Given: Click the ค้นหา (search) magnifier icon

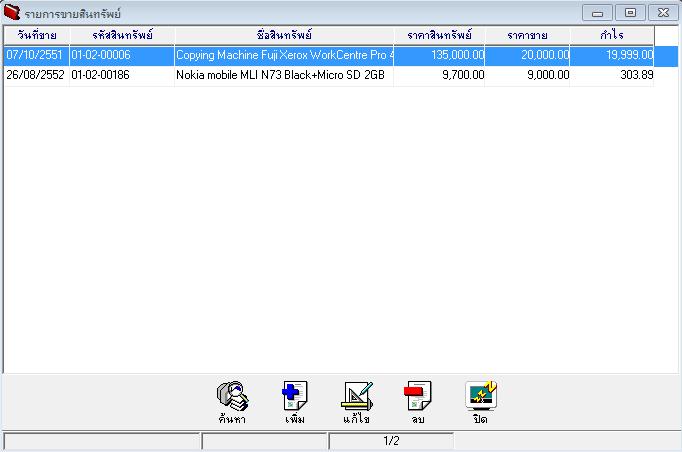Looking at the screenshot, I should click(231, 397).
